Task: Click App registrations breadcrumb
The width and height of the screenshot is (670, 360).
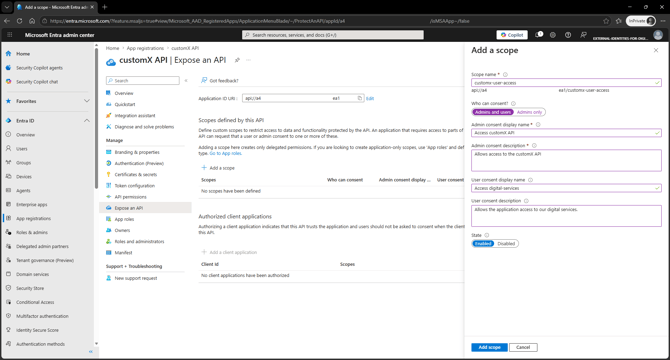Action: [145, 48]
